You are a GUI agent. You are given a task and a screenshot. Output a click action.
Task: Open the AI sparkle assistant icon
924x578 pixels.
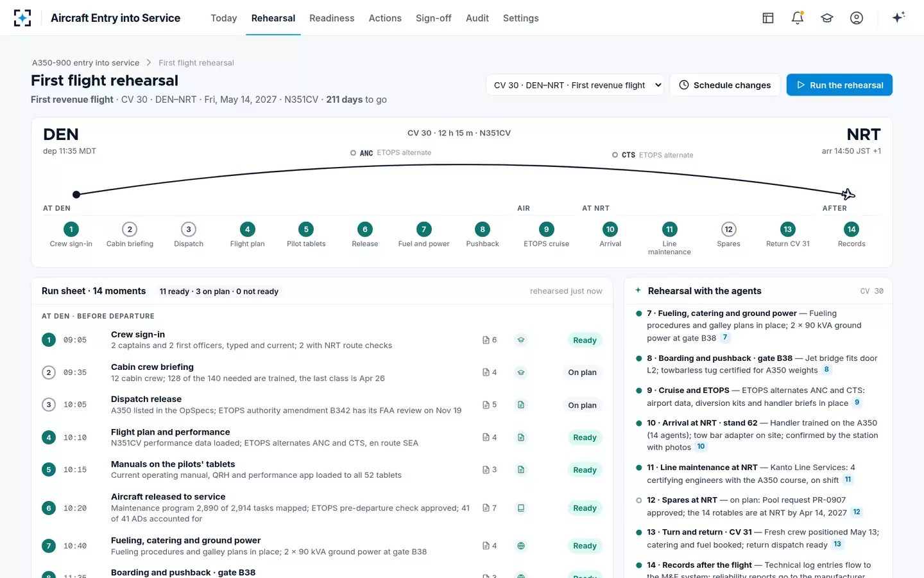[898, 17]
